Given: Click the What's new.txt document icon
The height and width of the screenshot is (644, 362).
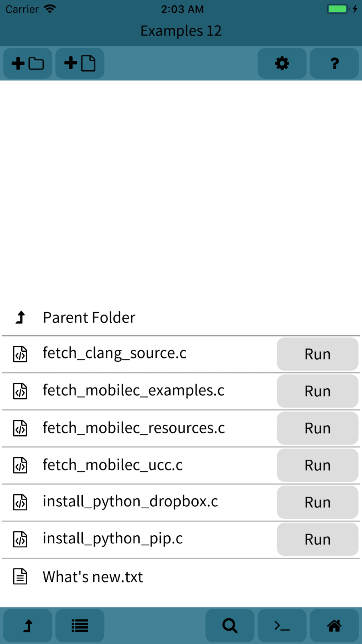Looking at the screenshot, I should pyautogui.click(x=20, y=577).
